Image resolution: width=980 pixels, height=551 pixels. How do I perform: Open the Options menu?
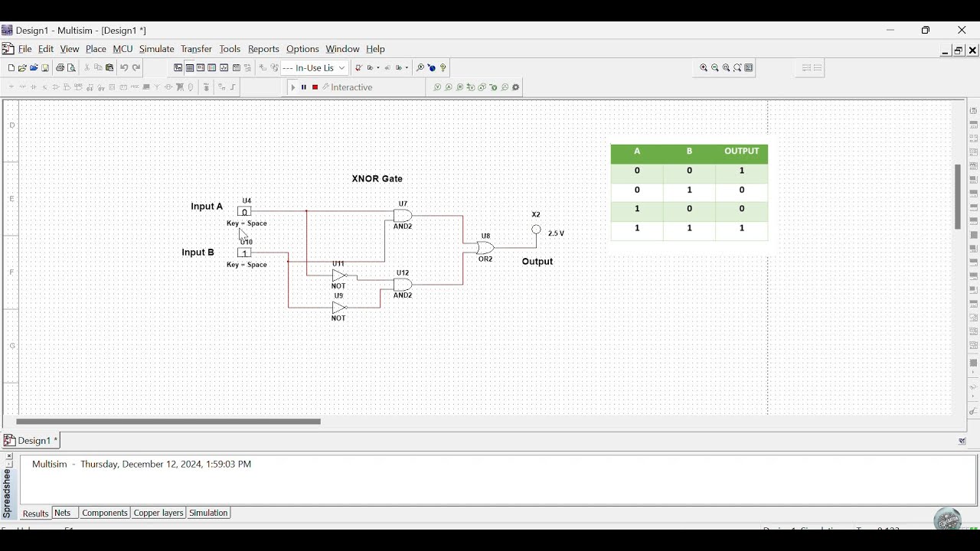303,50
